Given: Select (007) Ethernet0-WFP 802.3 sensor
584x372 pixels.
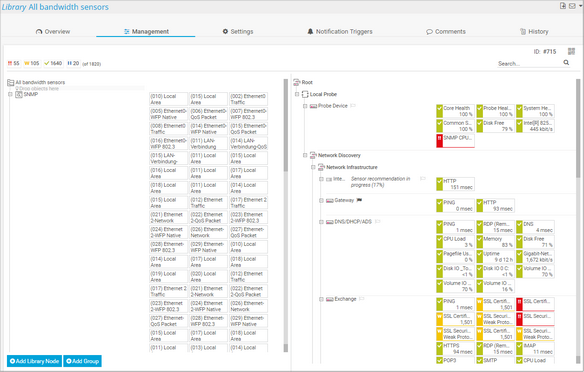Looking at the screenshot, I should [x=248, y=114].
